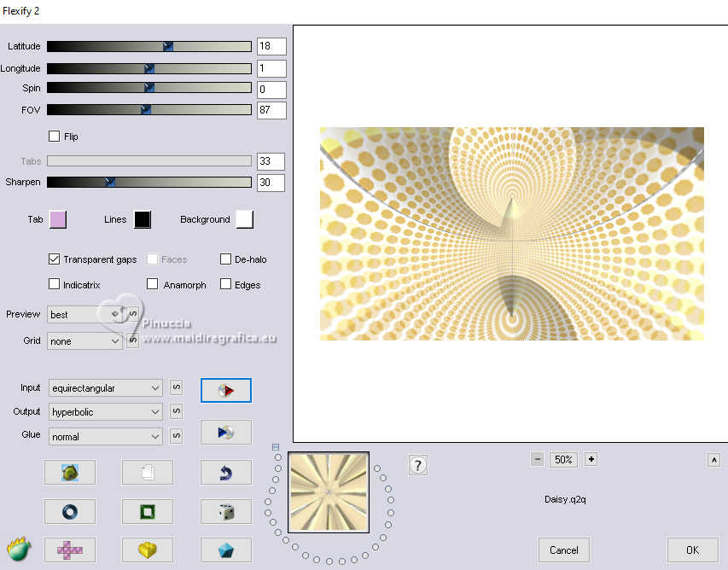
Task: Click the undo arrow button
Action: [225, 473]
